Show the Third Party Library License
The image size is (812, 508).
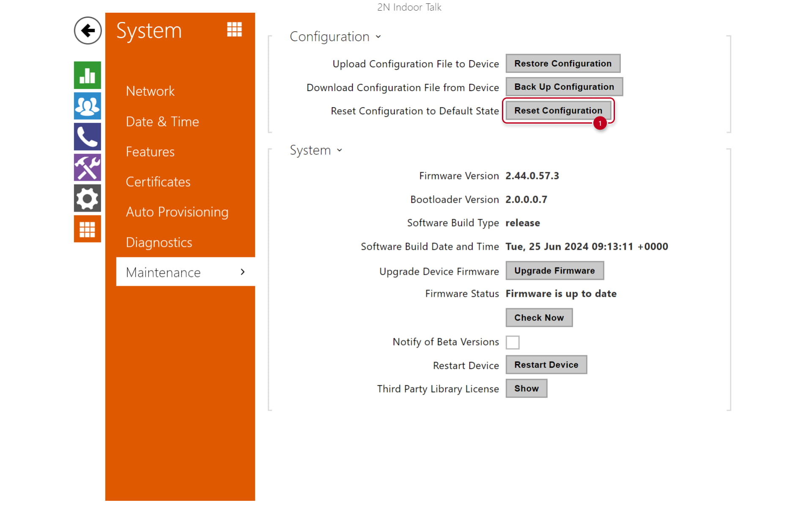click(x=527, y=388)
